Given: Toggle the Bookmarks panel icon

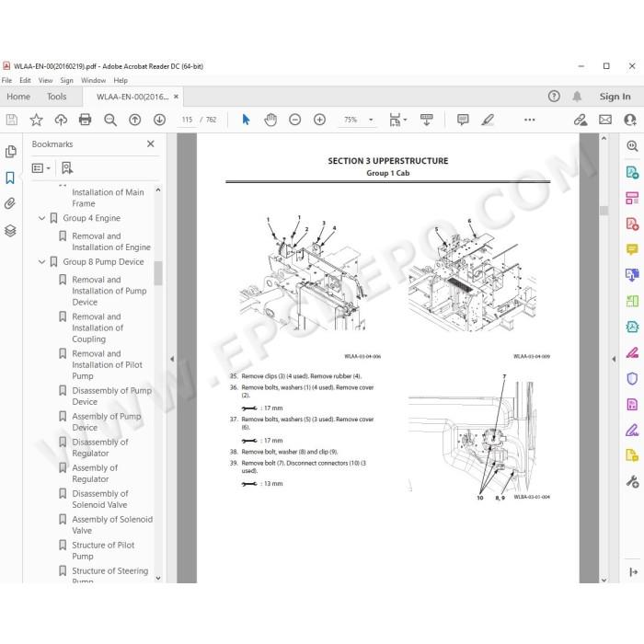Looking at the screenshot, I should tap(10, 178).
